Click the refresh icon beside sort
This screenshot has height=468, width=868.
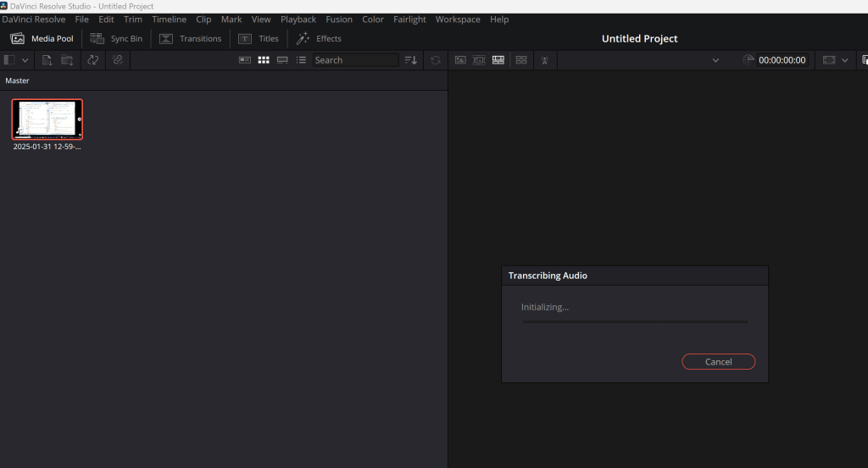pos(436,60)
